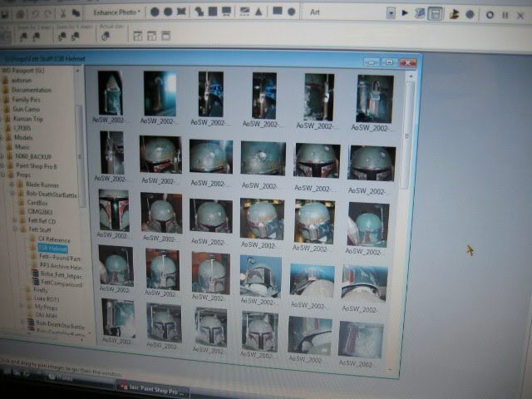Viewport: 532px width, 399px height.
Task: Click the middle window-fit icon
Action: (151, 36)
